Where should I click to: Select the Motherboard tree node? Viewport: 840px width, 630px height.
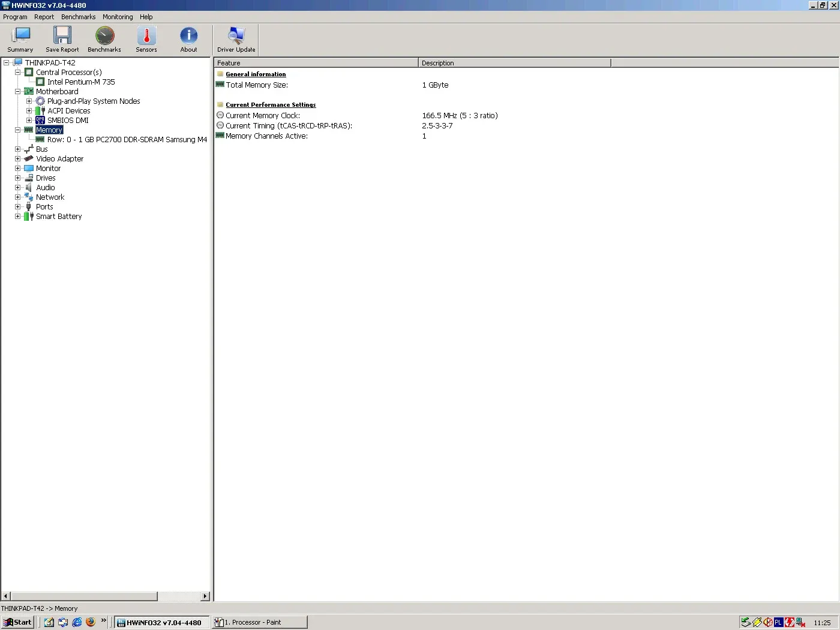pos(57,91)
